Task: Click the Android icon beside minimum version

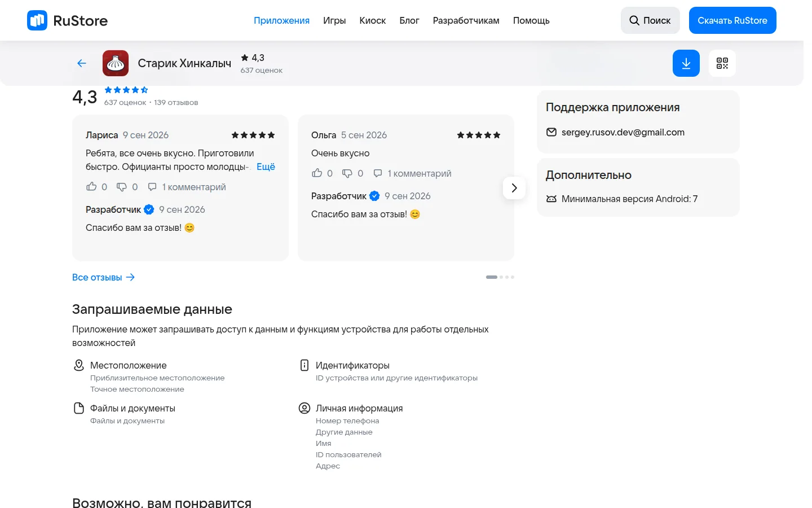Action: [551, 199]
